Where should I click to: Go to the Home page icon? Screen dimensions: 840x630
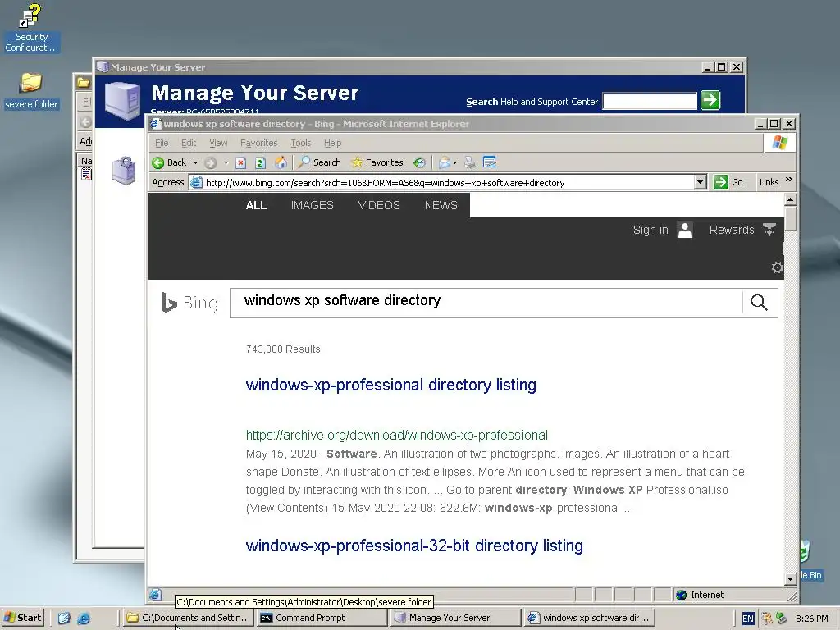point(281,162)
